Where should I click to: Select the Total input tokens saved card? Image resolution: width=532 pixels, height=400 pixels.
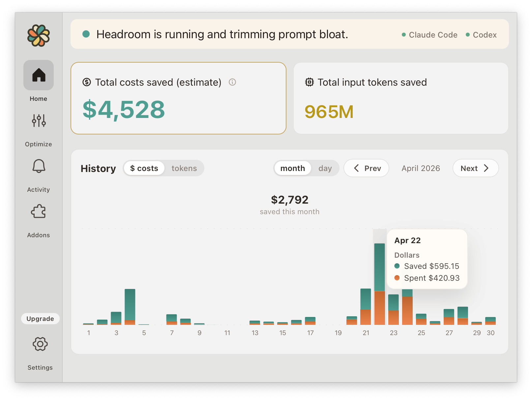401,98
